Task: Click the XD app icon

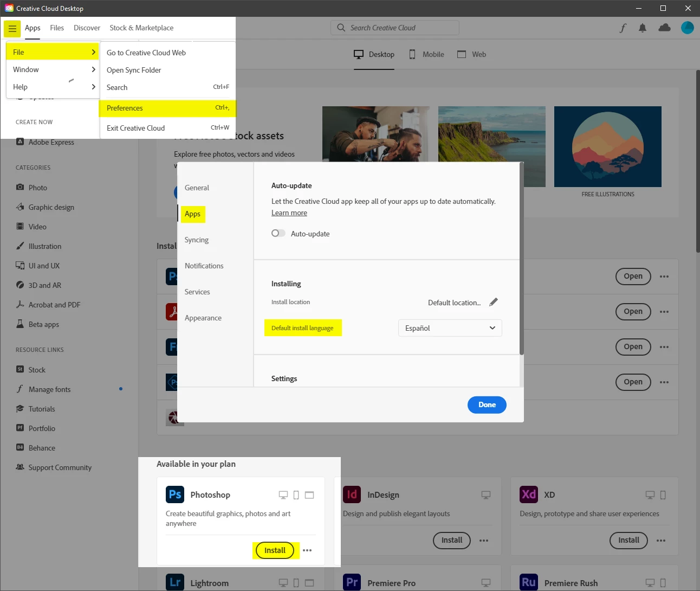Action: click(529, 494)
